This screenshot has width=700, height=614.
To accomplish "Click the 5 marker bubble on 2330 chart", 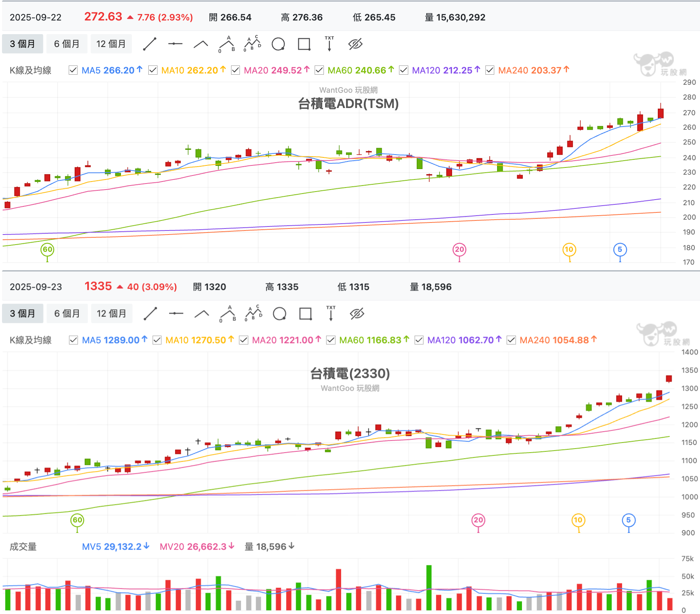I will click(x=629, y=520).
